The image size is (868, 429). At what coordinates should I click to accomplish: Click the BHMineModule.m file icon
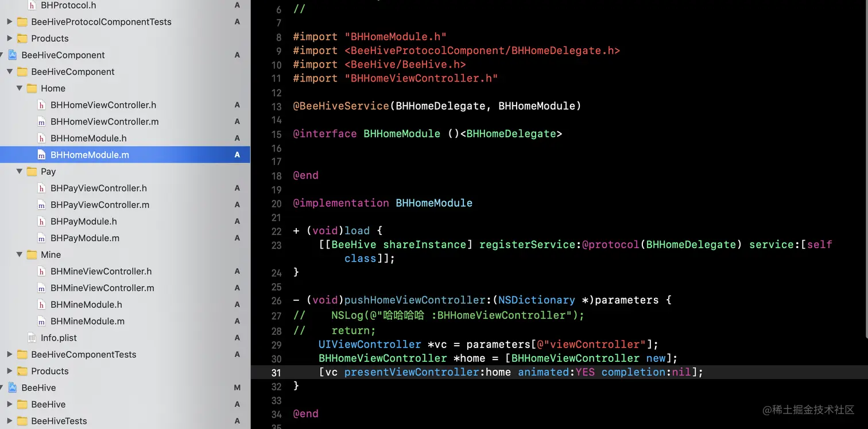click(x=41, y=322)
